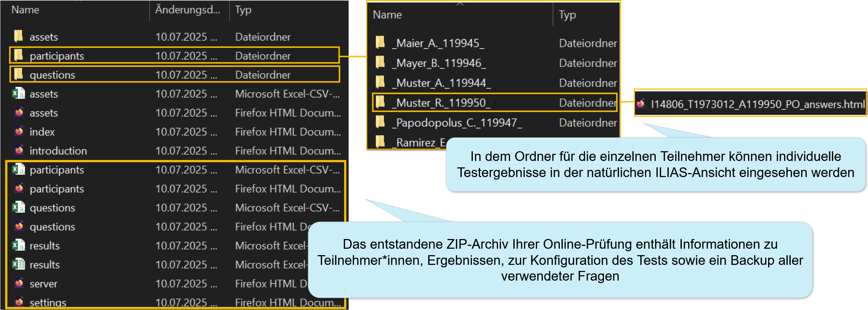Click date in participants folder row
The height and width of the screenshot is (310, 868).
(186, 56)
